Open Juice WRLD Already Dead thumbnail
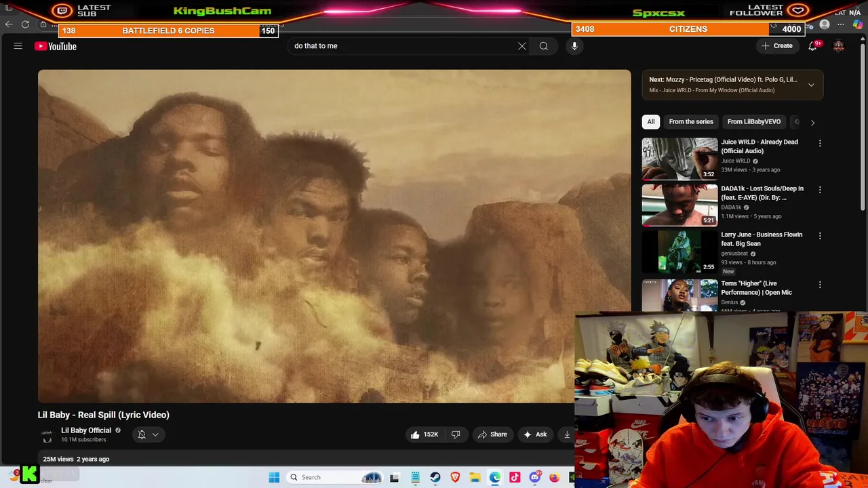The image size is (868, 488). point(679,159)
